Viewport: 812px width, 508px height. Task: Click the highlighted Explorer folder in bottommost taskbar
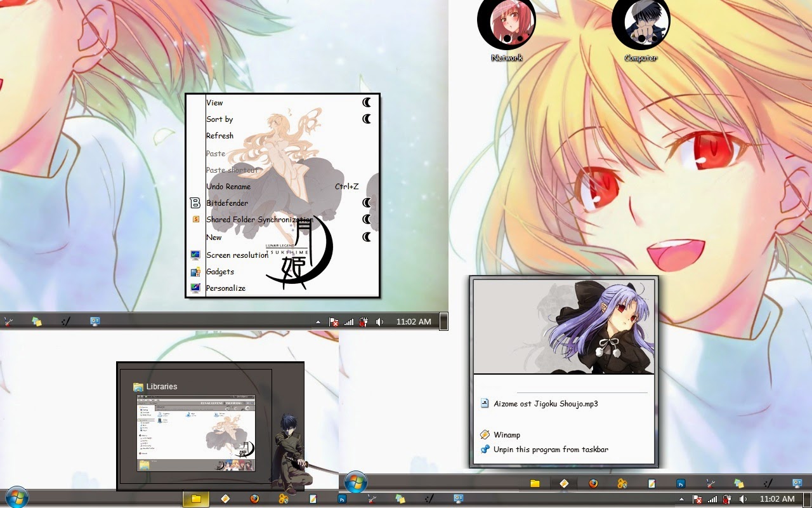[x=196, y=499]
